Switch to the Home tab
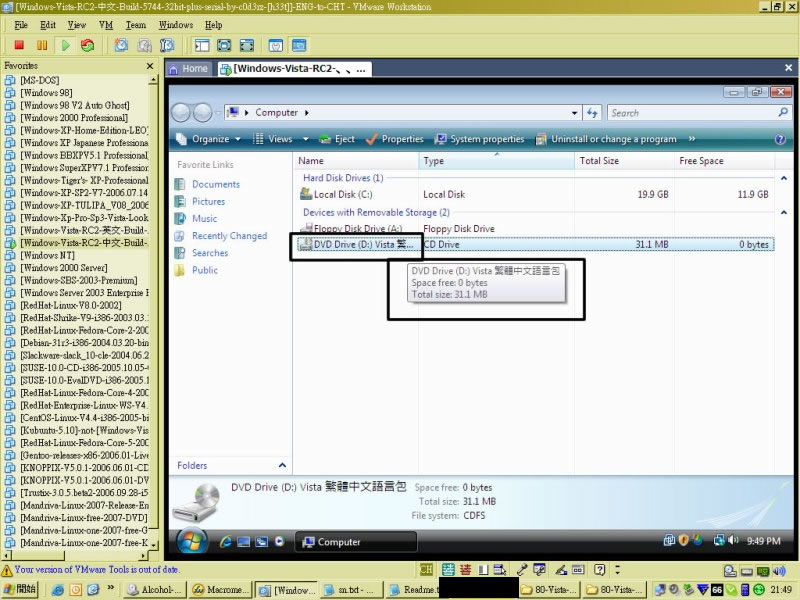Screen dimensions: 800x600 click(188, 69)
